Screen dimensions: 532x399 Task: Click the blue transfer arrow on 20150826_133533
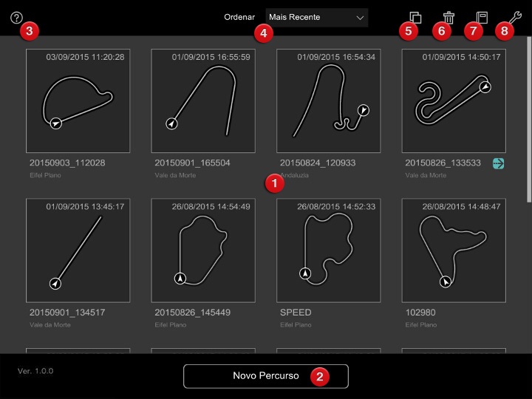pos(499,163)
